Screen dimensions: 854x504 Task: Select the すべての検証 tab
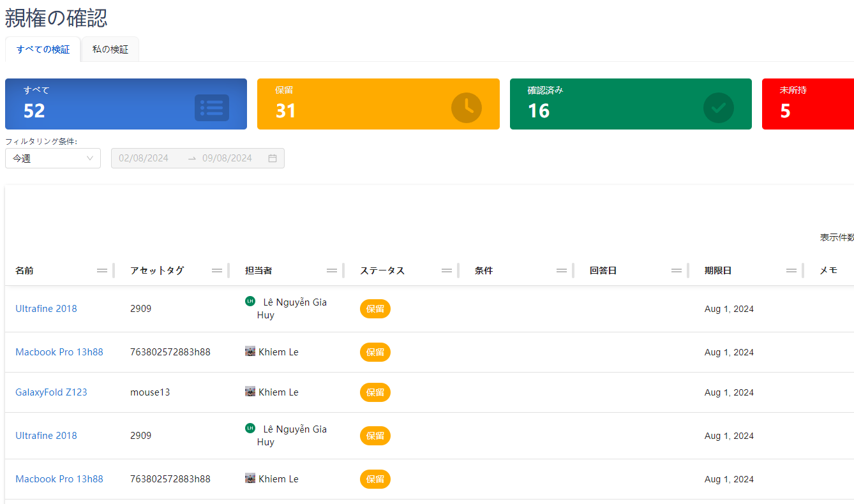(x=43, y=49)
